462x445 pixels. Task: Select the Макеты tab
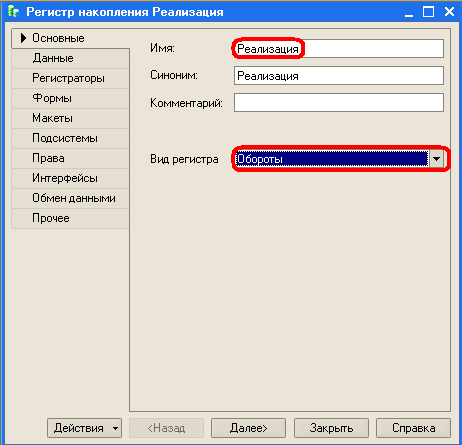tap(70, 118)
